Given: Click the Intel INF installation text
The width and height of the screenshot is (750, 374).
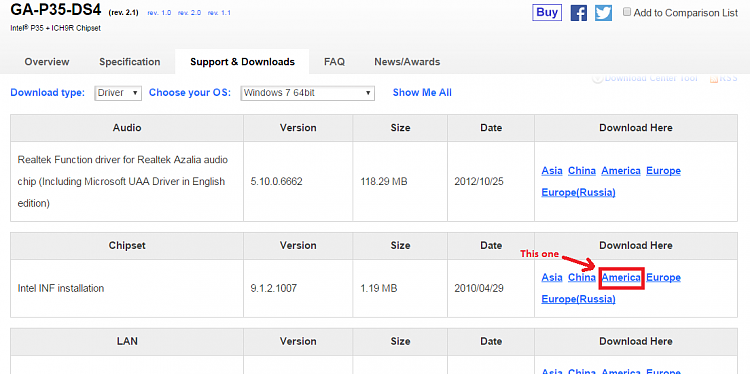Looking at the screenshot, I should (x=61, y=288).
